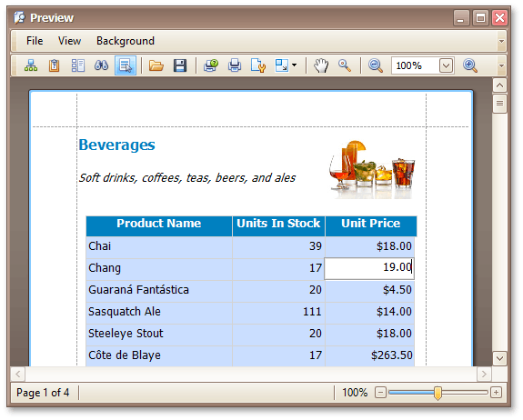Click the toolbar Zoom In icon
The image size is (523, 420).
[x=470, y=65]
